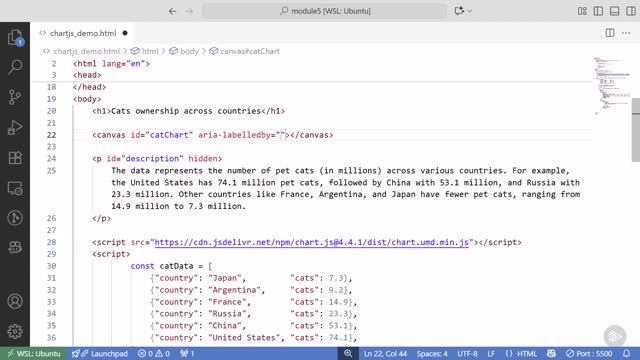Open the chart.js CDN link
The height and width of the screenshot is (360, 640).
point(311,242)
